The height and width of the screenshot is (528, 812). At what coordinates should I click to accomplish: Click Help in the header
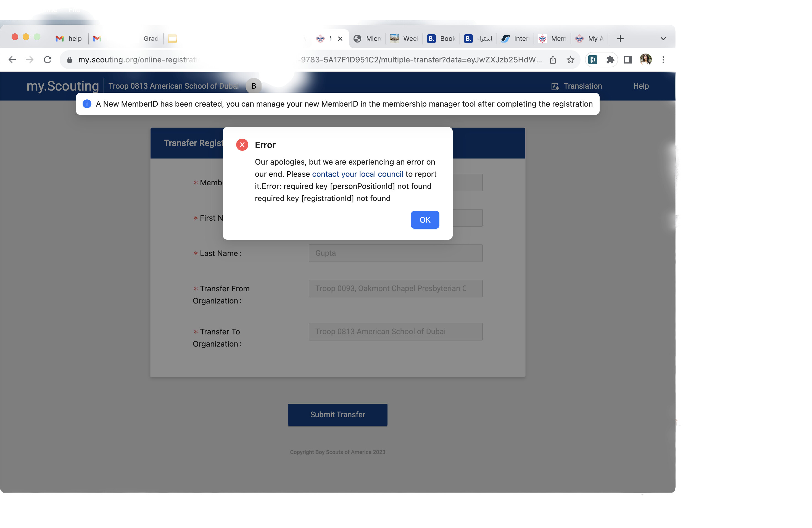tap(641, 86)
